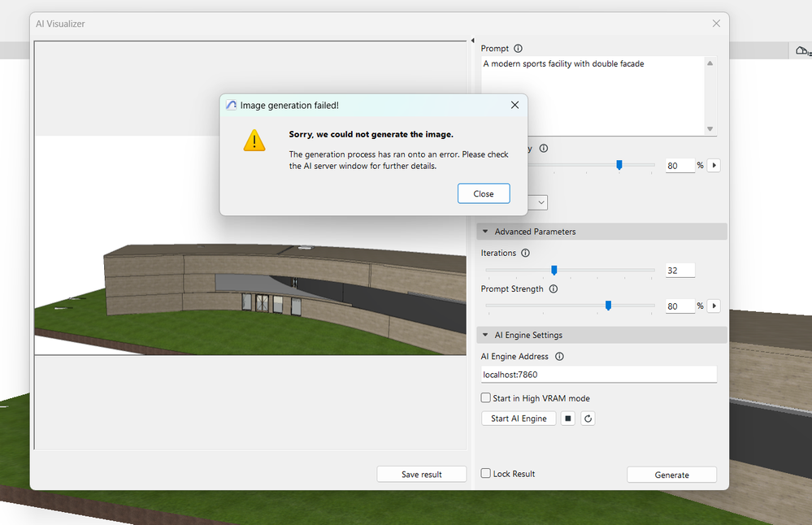812x525 pixels.
Task: Click the AI Engine Address info icon
Action: tap(558, 356)
